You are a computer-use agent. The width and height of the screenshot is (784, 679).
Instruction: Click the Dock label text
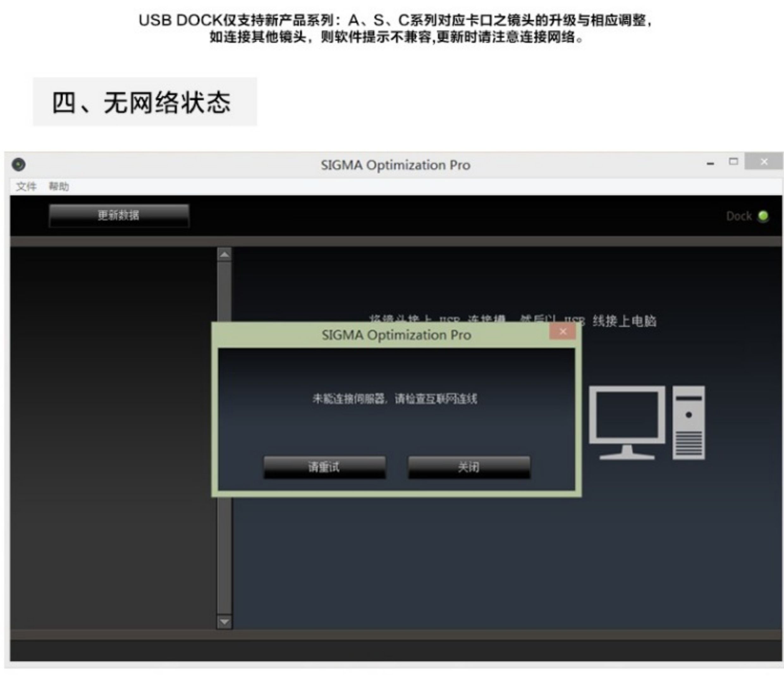click(x=739, y=216)
